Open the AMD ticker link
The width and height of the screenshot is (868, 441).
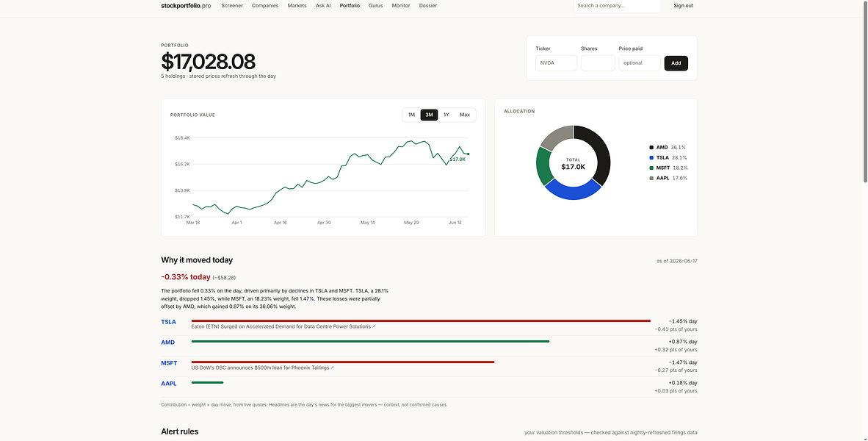[x=167, y=343]
